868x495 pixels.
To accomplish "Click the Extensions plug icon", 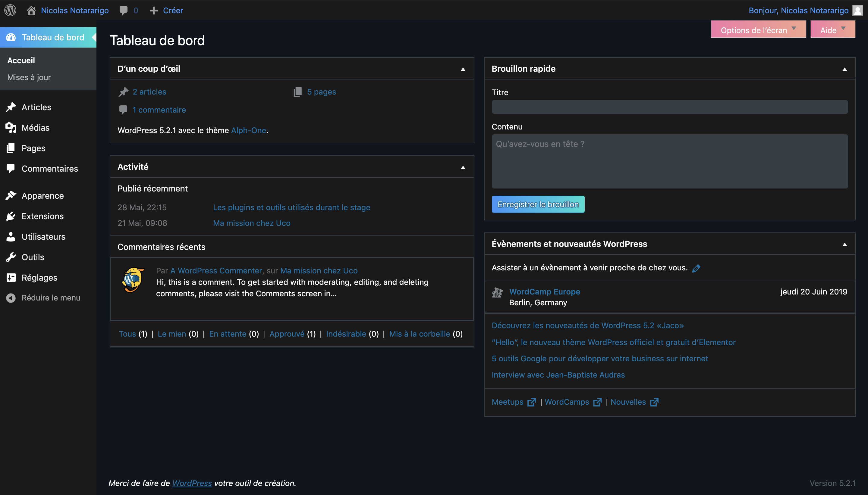I will pos(11,216).
